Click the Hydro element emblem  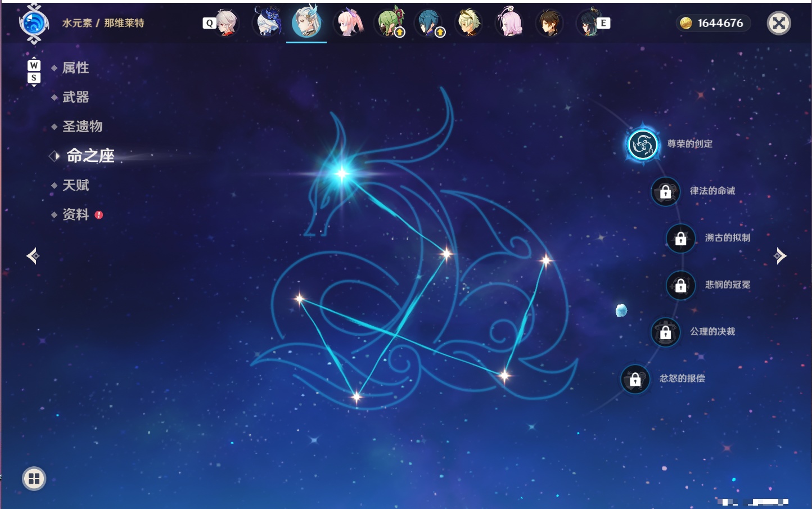coord(34,24)
